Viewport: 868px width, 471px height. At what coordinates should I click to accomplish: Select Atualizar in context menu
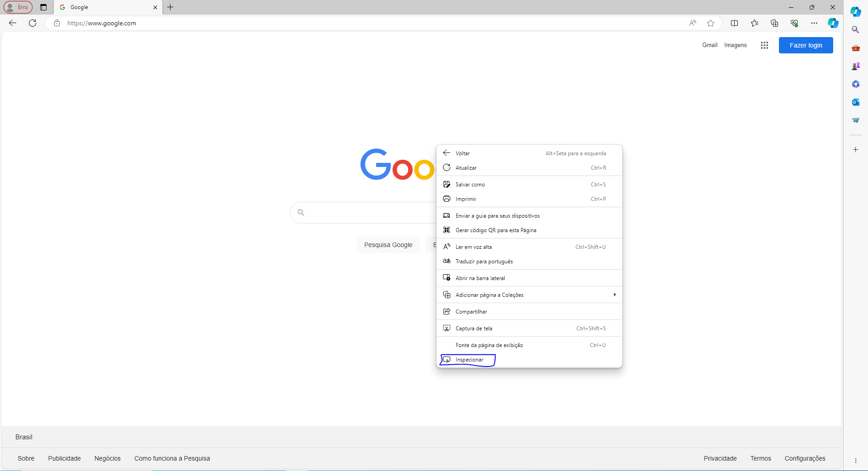coord(529,168)
